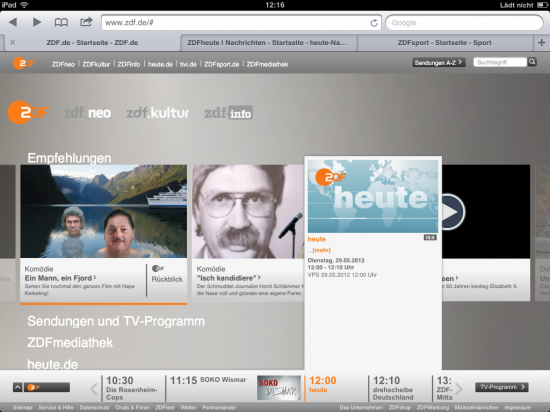Open the Impressum footer link
This screenshot has width=550, height=412.
point(518,407)
